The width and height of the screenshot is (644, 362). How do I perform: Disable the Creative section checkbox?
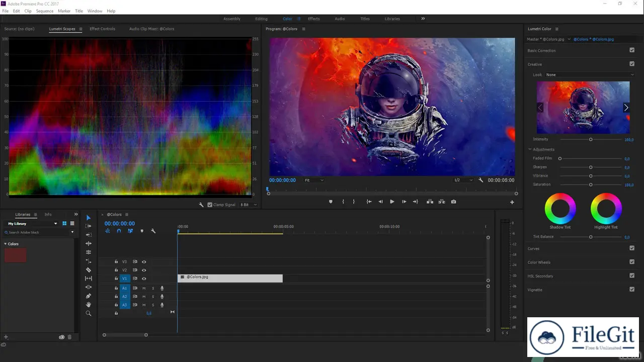pos(632,64)
